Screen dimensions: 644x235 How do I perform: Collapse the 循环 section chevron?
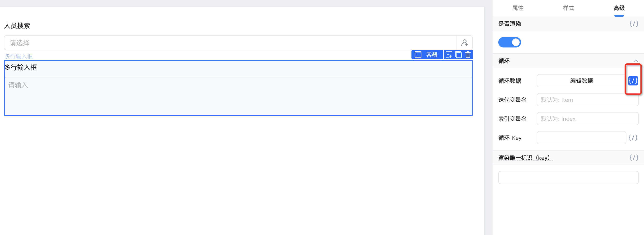pyautogui.click(x=635, y=61)
